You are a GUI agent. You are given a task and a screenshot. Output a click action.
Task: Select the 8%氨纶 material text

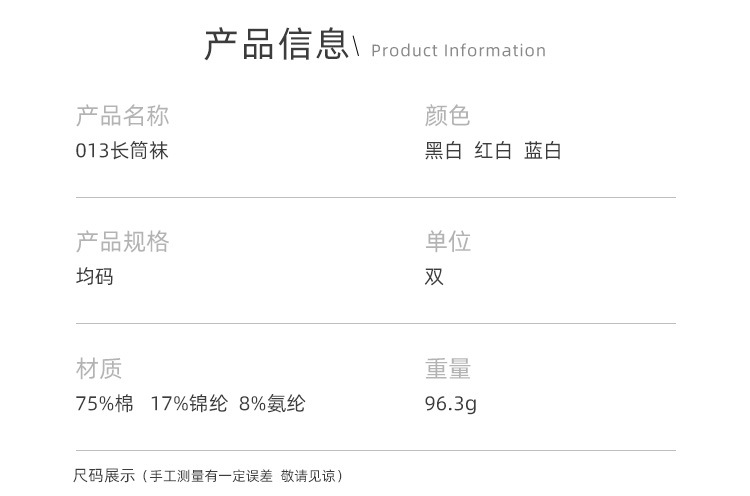coord(272,404)
